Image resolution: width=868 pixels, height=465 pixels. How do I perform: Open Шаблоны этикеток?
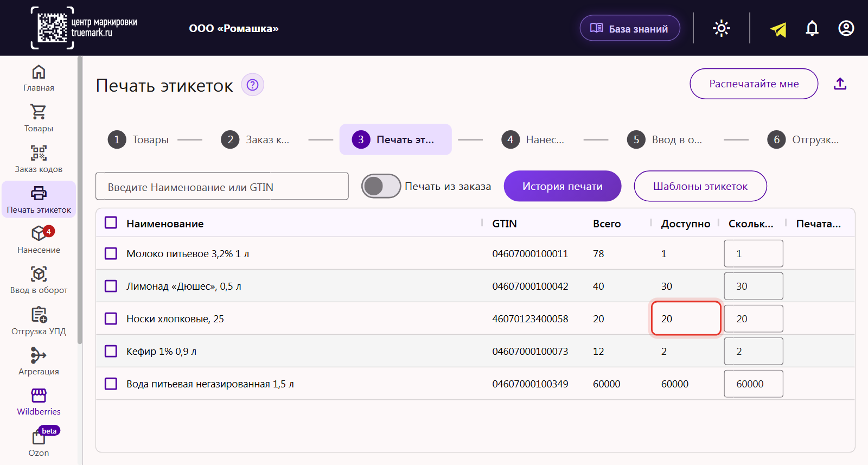point(700,186)
